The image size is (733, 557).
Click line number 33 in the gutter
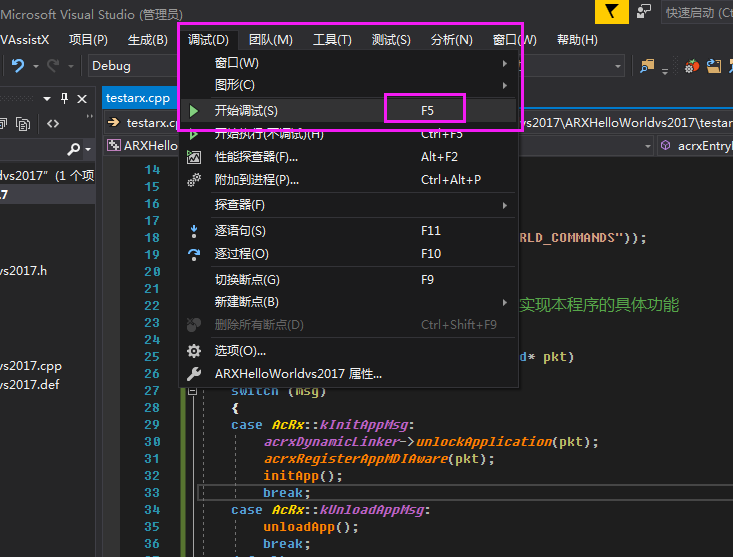click(x=152, y=493)
